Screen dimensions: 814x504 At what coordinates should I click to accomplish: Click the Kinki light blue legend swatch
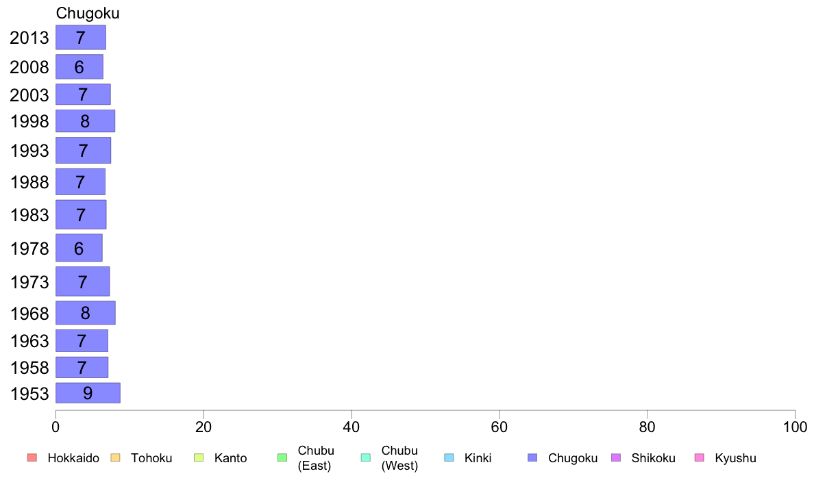click(x=449, y=457)
